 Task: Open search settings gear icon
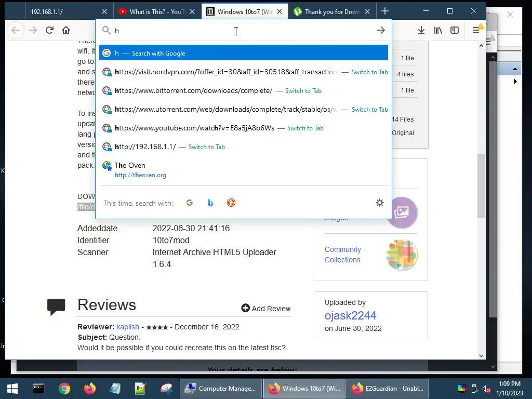(380, 203)
